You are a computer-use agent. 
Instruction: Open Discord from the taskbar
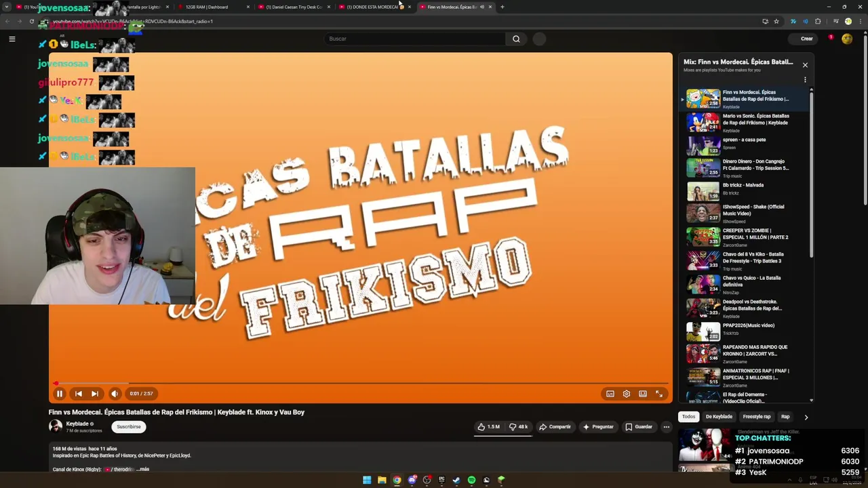pos(412,480)
